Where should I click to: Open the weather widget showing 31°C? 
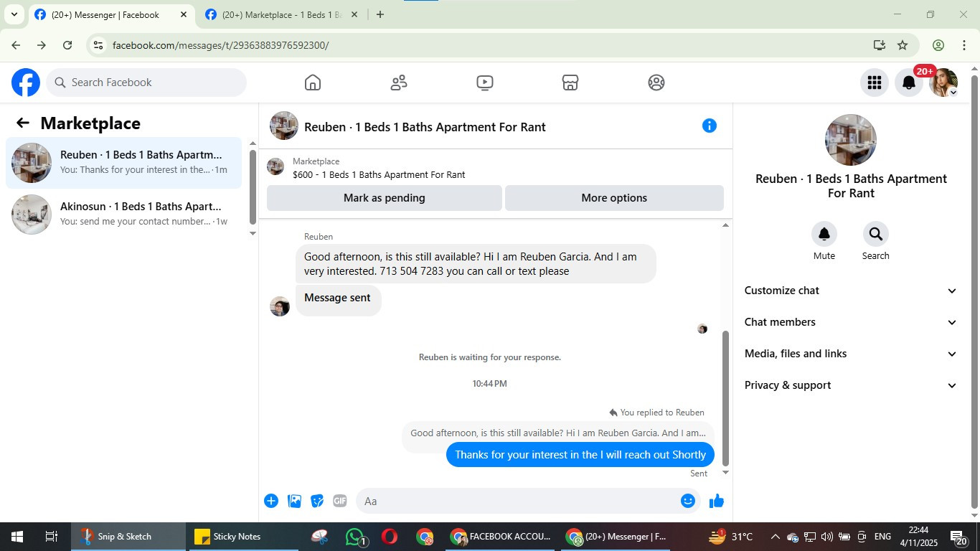(731, 537)
